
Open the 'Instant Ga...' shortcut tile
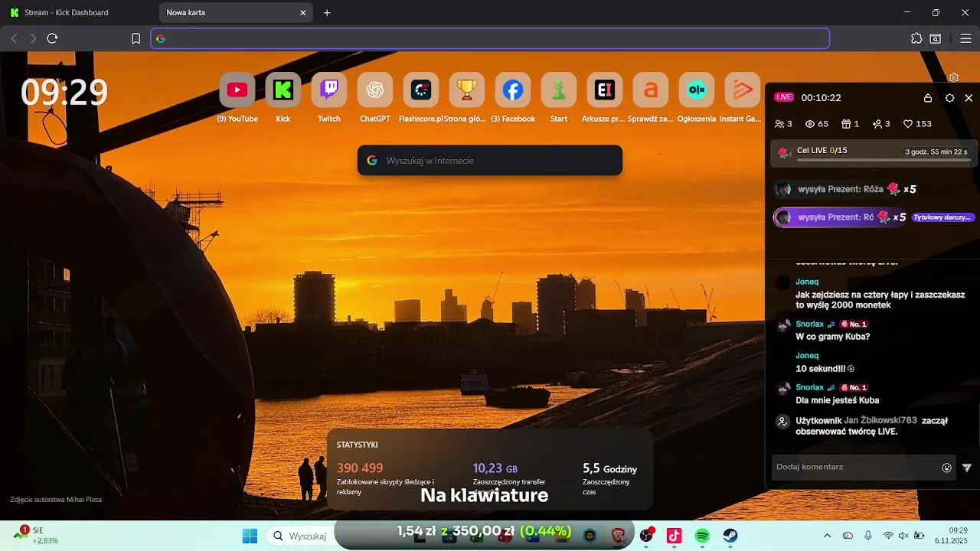pos(743,90)
